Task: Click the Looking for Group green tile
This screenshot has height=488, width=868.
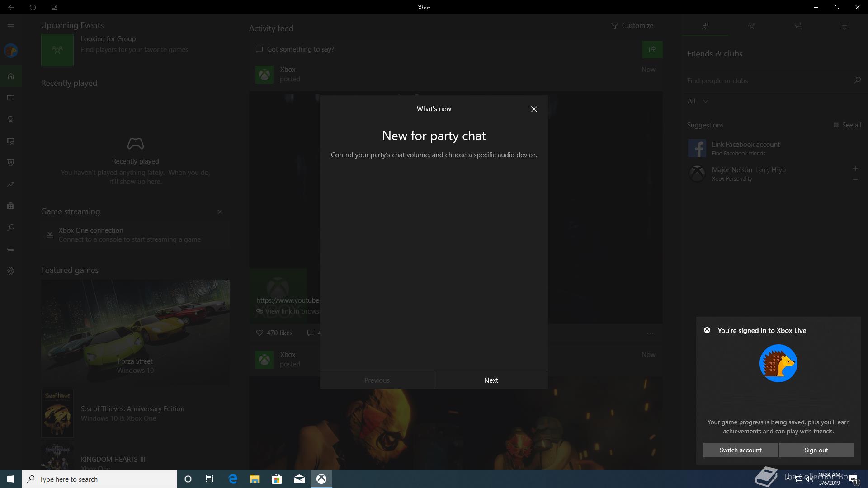Action: pos(57,50)
